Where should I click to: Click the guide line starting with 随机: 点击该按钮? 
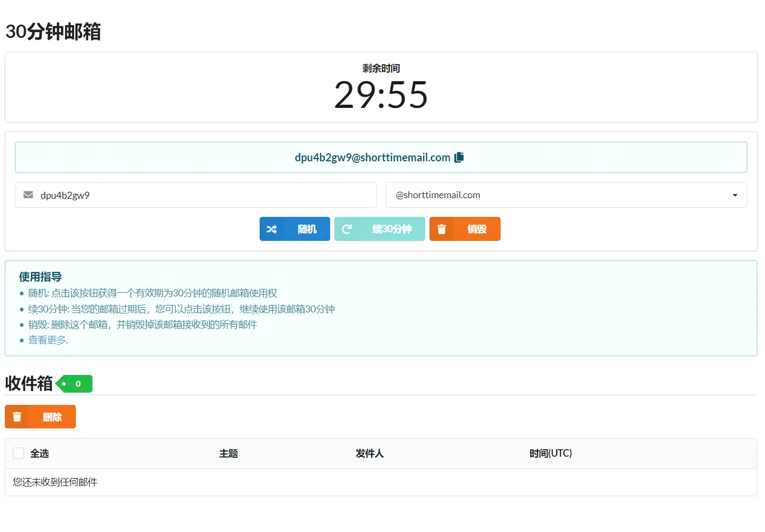tap(153, 293)
